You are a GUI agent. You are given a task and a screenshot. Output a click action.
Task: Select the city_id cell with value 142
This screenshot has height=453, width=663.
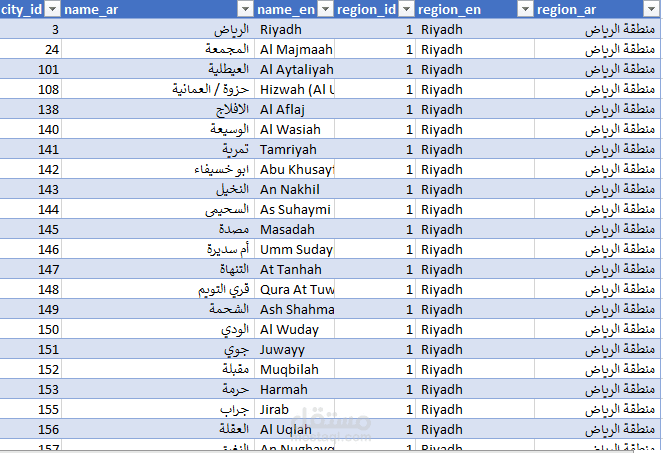(x=30, y=169)
